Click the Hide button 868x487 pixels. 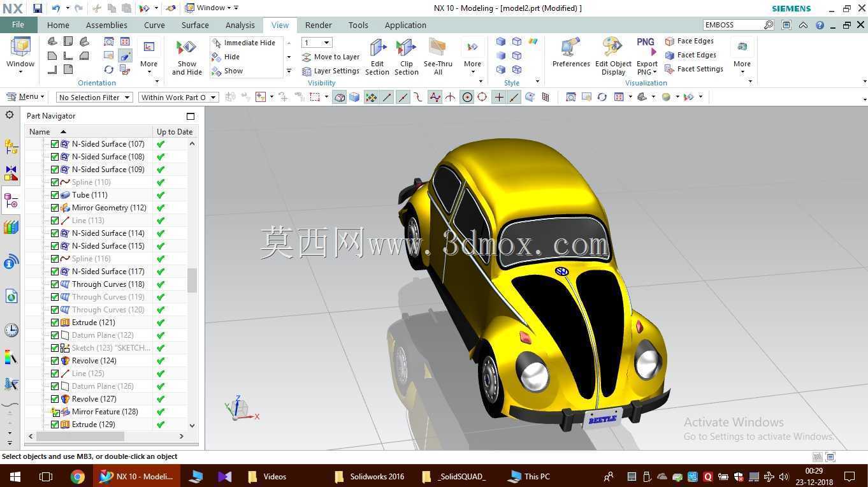click(226, 57)
